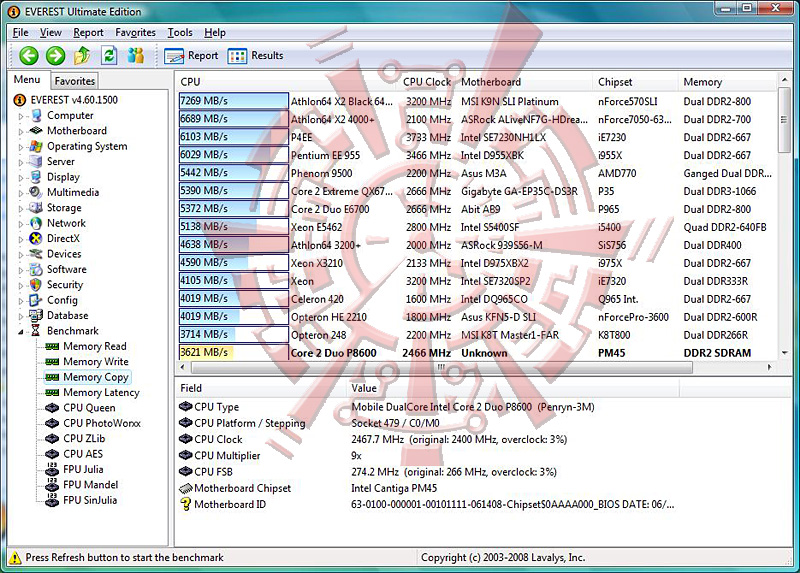
Task: Select the Core 2 Duo P8600 result row
Action: (x=477, y=353)
